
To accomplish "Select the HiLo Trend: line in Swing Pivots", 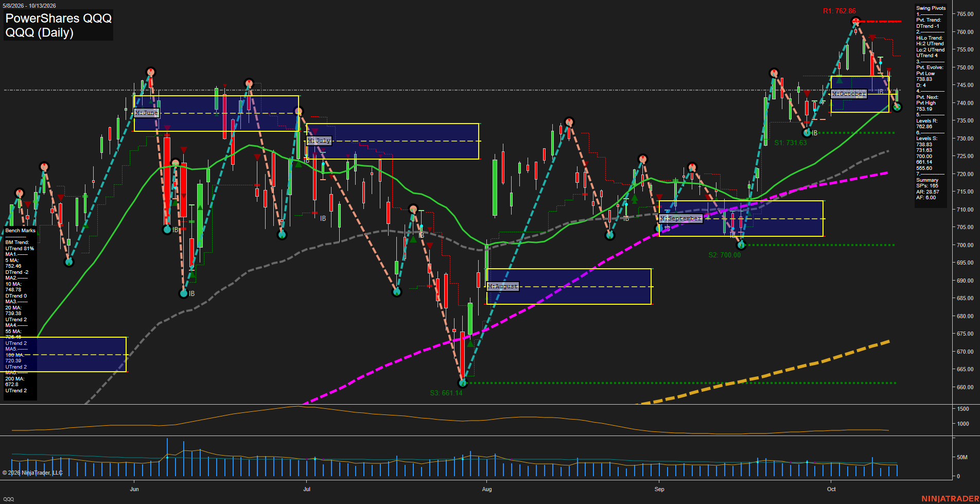I will pos(930,38).
